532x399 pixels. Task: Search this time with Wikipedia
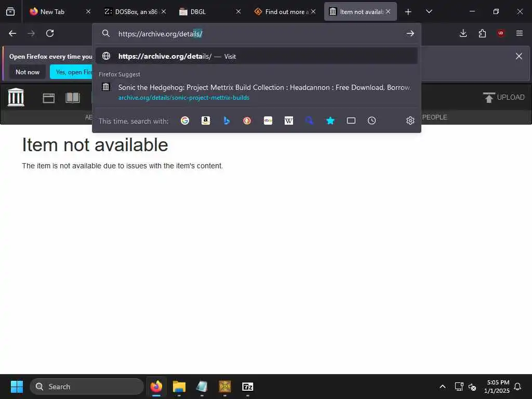click(289, 121)
